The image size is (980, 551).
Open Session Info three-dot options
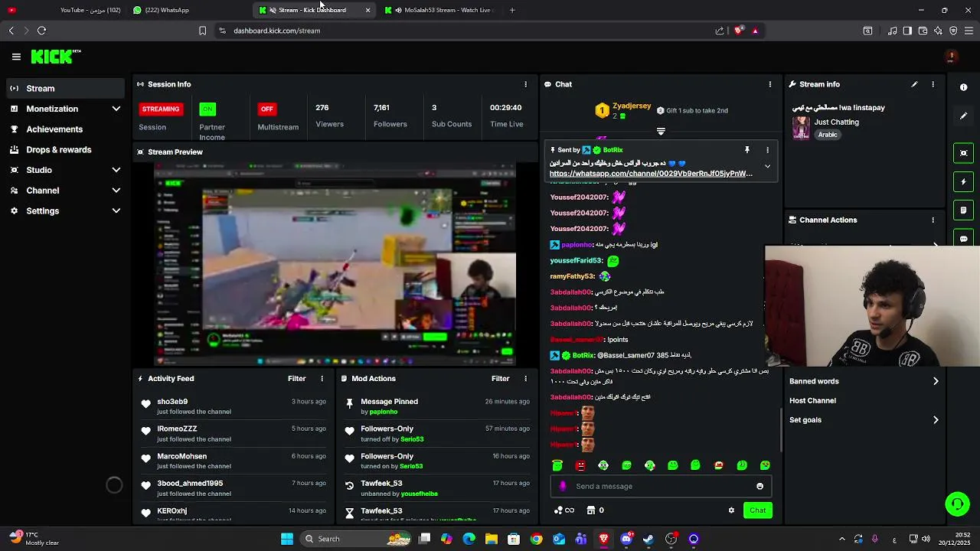(525, 84)
